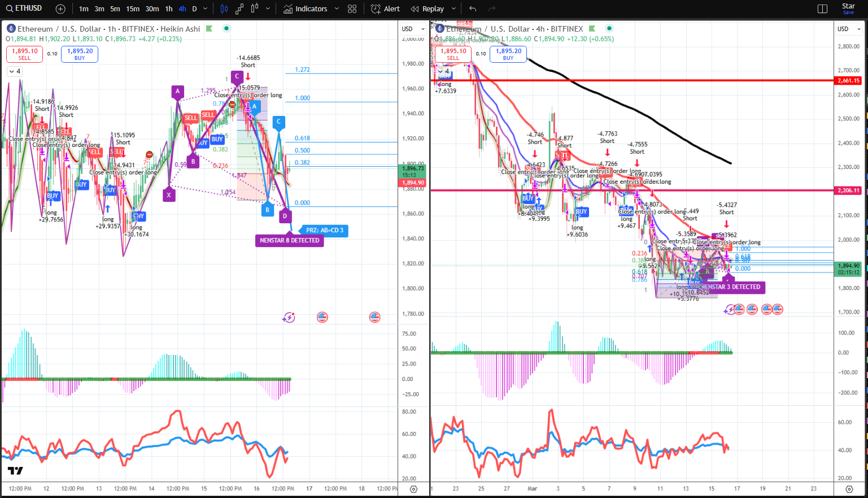This screenshot has height=498, width=868.
Task: Create an Alert
Action: [385, 9]
